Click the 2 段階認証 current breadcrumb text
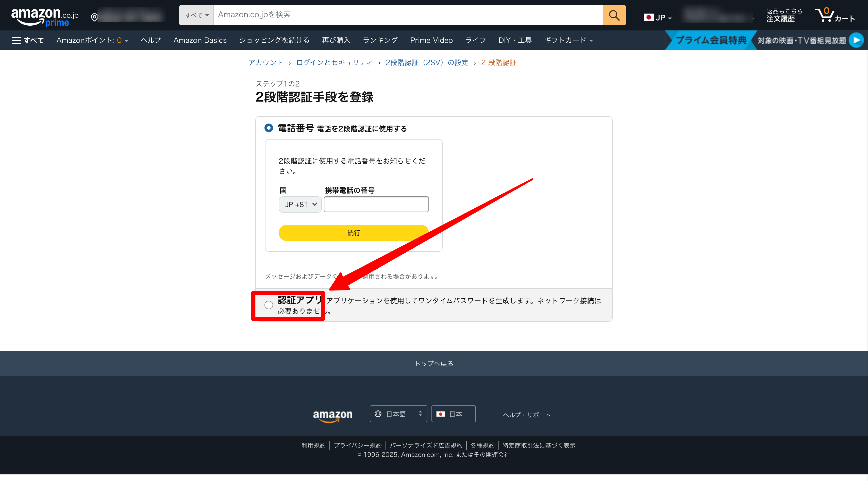Viewport: 868px width, 481px height. pyautogui.click(x=498, y=63)
